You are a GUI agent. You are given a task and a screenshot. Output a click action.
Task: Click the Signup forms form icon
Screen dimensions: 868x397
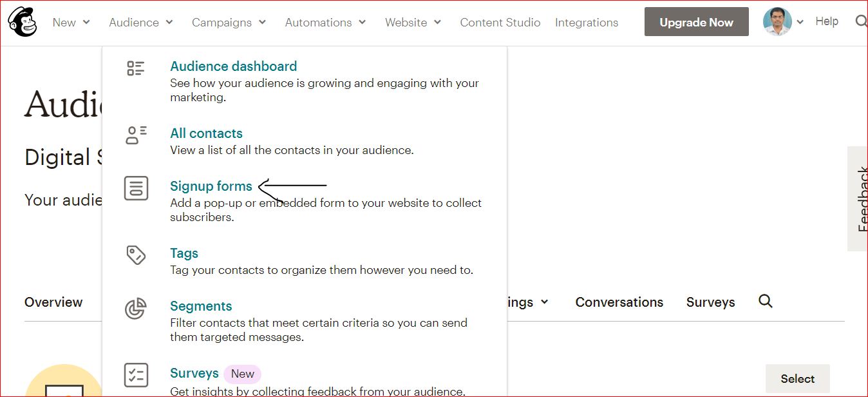[136, 188]
